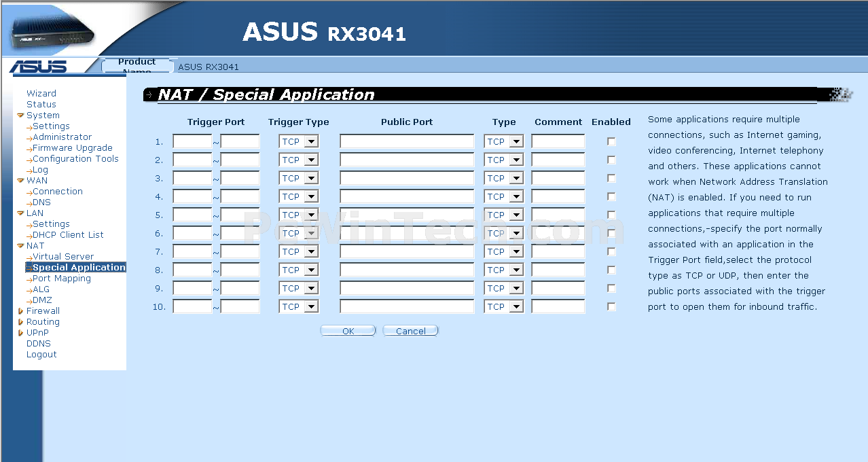Enable rule 5 checkbox

[611, 215]
